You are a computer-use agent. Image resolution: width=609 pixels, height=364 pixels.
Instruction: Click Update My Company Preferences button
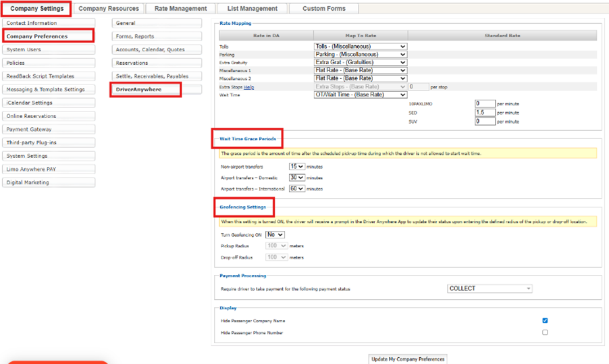[x=408, y=359]
